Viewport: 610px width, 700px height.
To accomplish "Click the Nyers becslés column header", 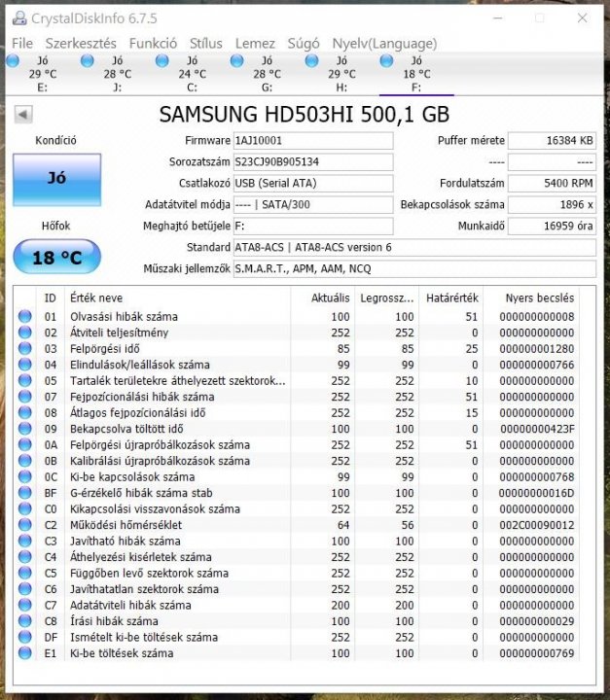I will tap(532, 298).
